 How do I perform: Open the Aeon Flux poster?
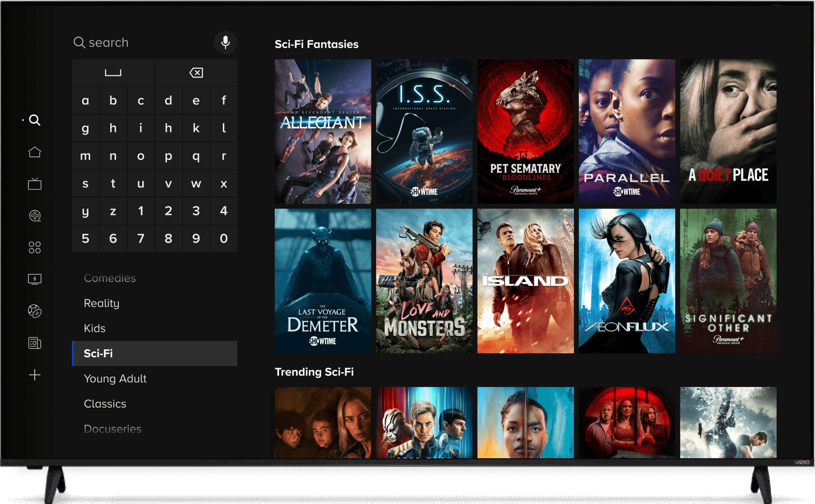pyautogui.click(x=627, y=281)
